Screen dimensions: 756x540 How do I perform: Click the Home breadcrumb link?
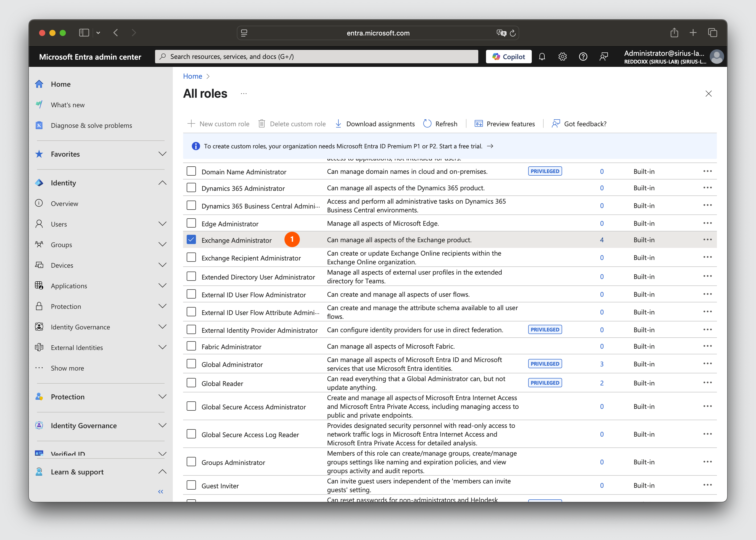pos(193,76)
